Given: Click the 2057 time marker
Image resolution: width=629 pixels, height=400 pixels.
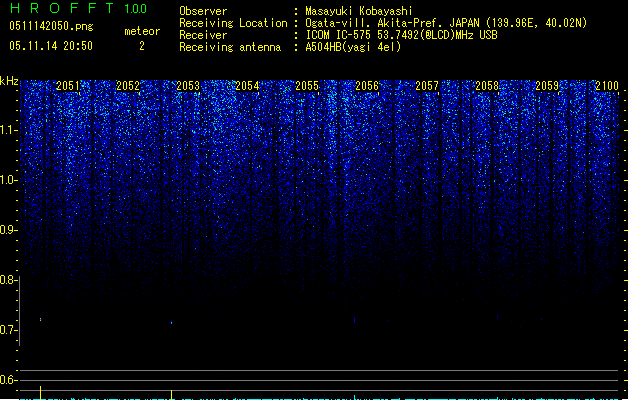Looking at the screenshot, I should click(427, 86).
